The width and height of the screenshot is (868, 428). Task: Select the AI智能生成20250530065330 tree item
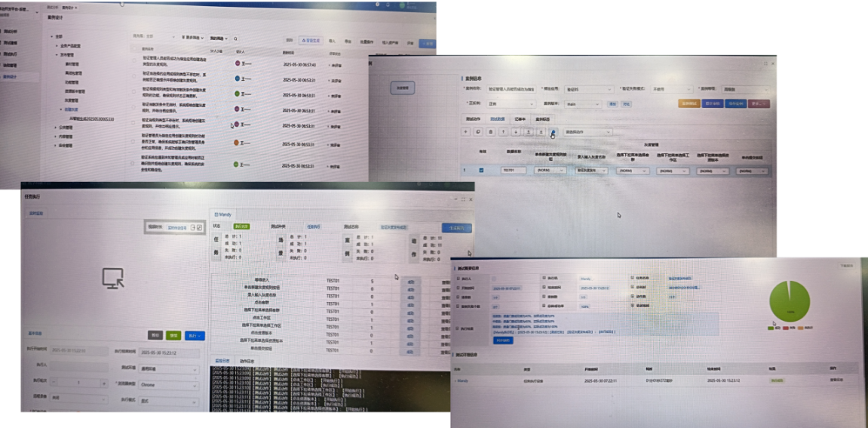coord(92,119)
